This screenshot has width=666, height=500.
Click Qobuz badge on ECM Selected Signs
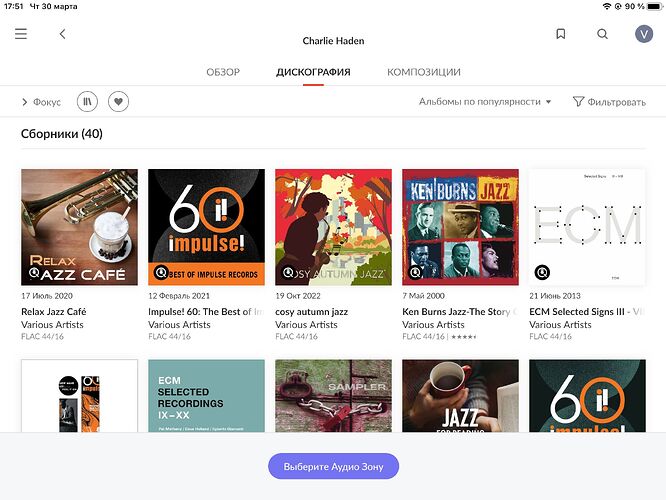point(542,272)
